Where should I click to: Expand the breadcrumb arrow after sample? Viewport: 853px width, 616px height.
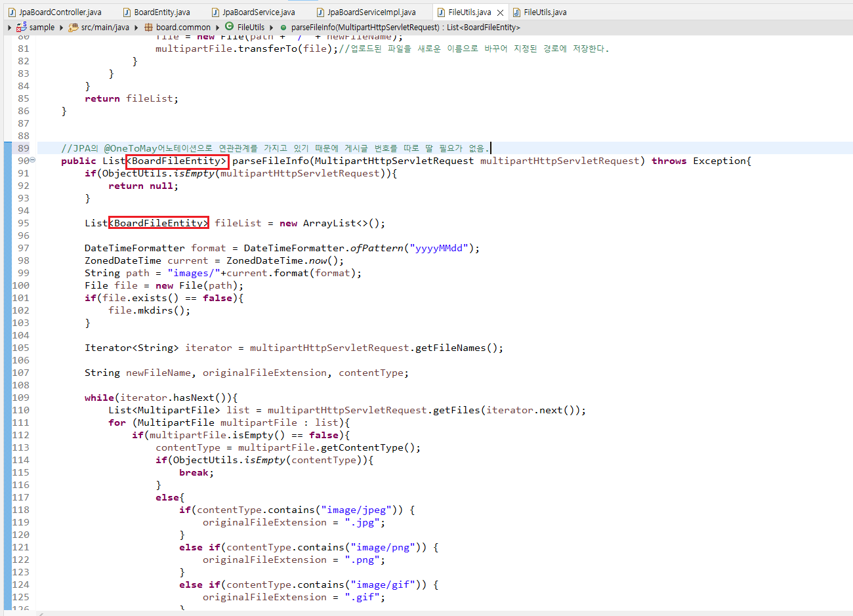point(61,28)
